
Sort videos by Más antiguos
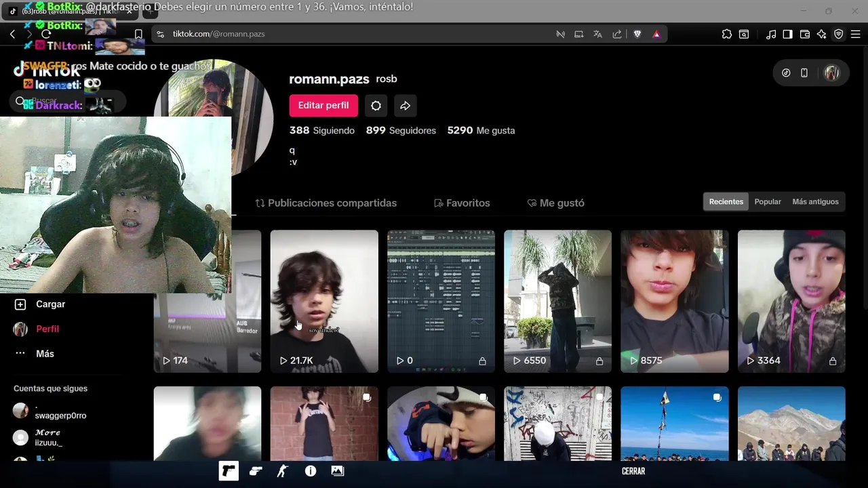[x=815, y=201]
